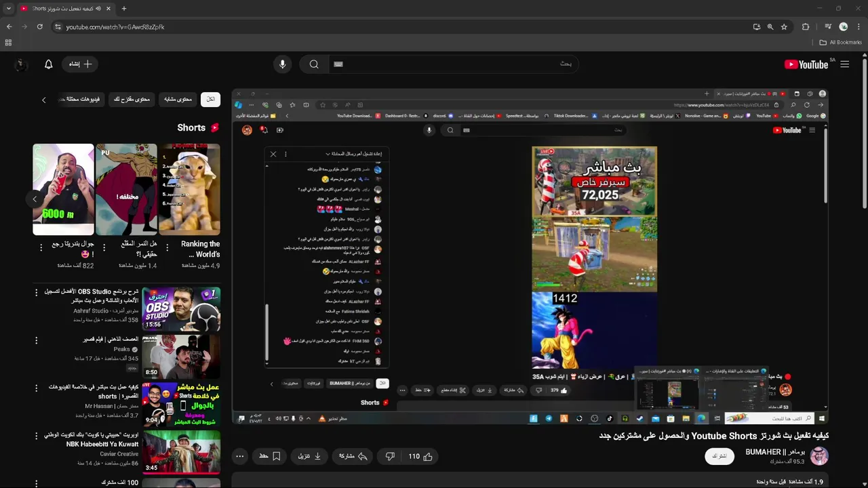Open options menu for Mr Hassan video
Image resolution: width=868 pixels, height=488 pixels.
[37, 388]
